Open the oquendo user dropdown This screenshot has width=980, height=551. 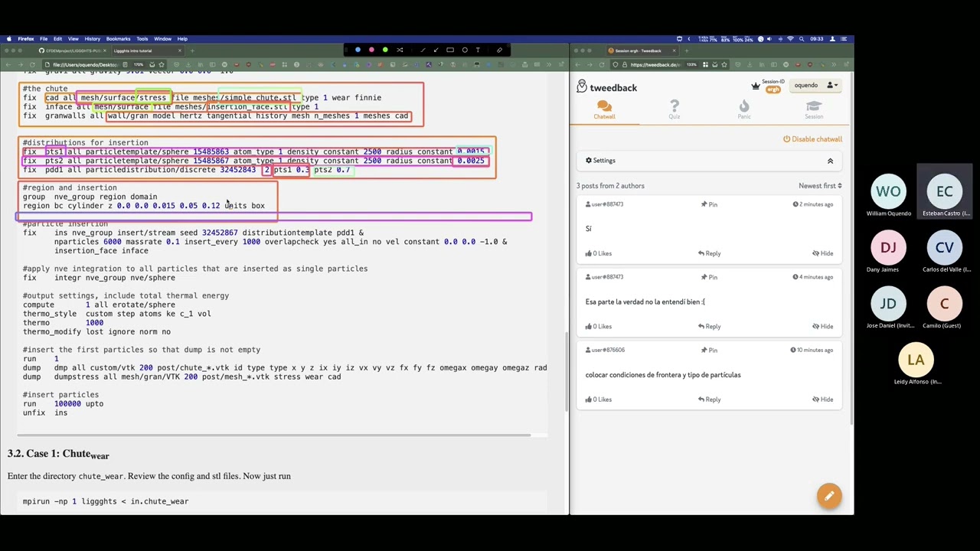[x=815, y=85]
